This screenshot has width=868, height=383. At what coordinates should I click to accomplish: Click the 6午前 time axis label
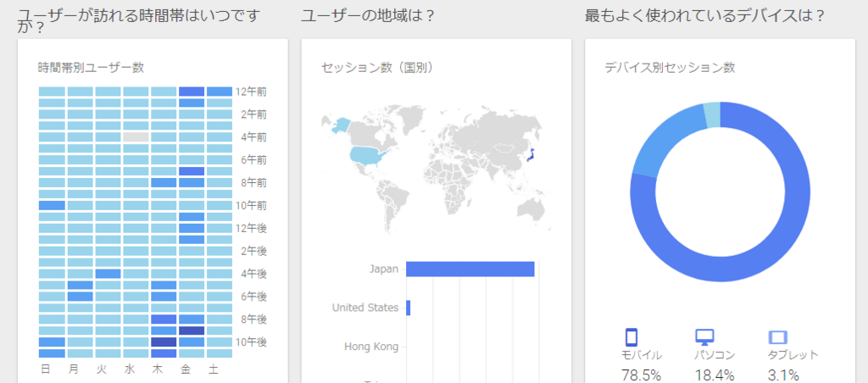click(254, 160)
